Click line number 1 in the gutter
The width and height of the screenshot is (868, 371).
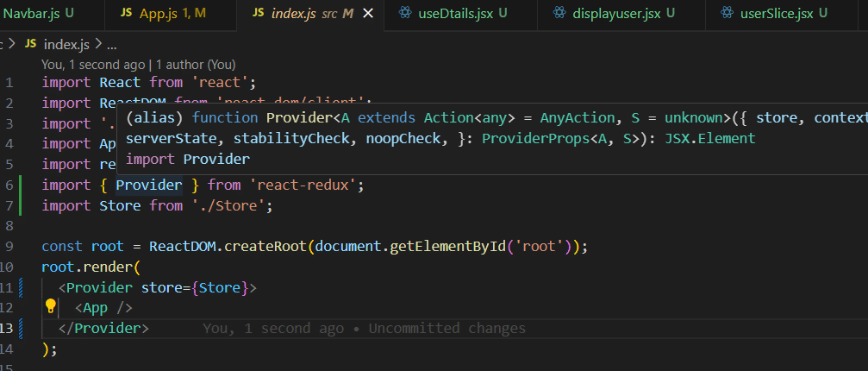pyautogui.click(x=9, y=83)
